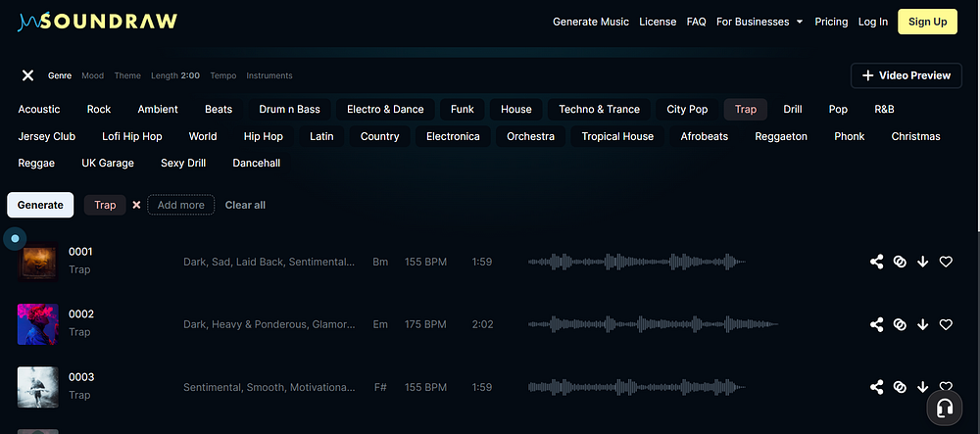Select the Afrobeats genre
The image size is (980, 434).
(705, 136)
